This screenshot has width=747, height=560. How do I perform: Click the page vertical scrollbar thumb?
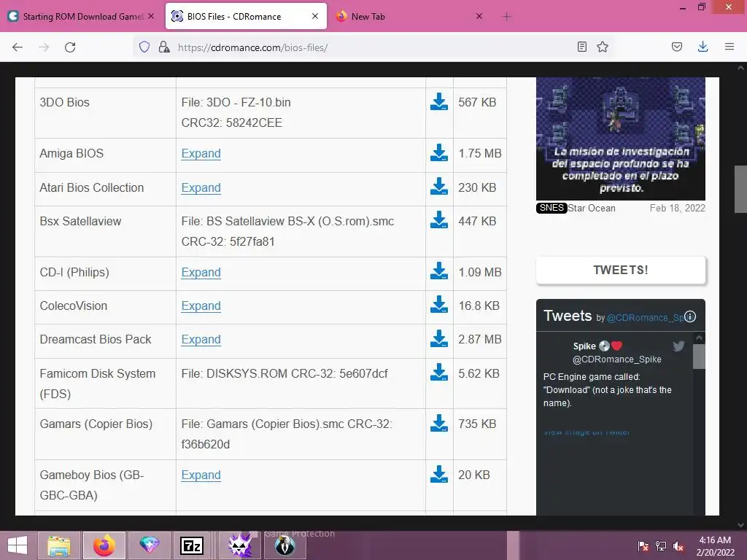click(x=741, y=189)
